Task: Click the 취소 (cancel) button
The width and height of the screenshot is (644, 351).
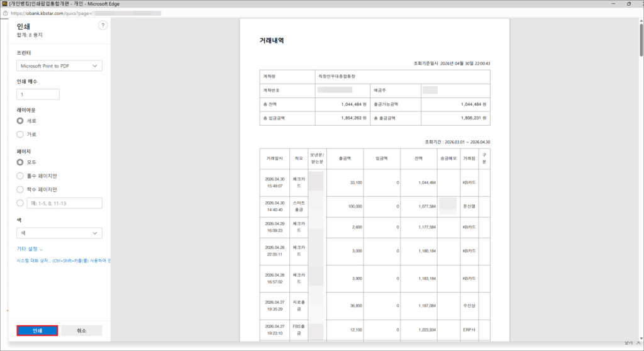Action: [x=81, y=330]
